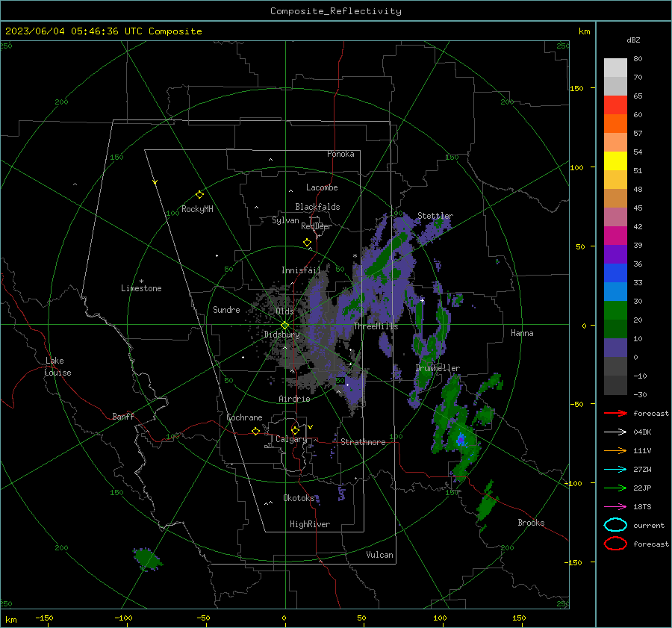The height and width of the screenshot is (628, 672).
Task: Click the yellow diamond marker beside RockyMH
Action: (199, 195)
